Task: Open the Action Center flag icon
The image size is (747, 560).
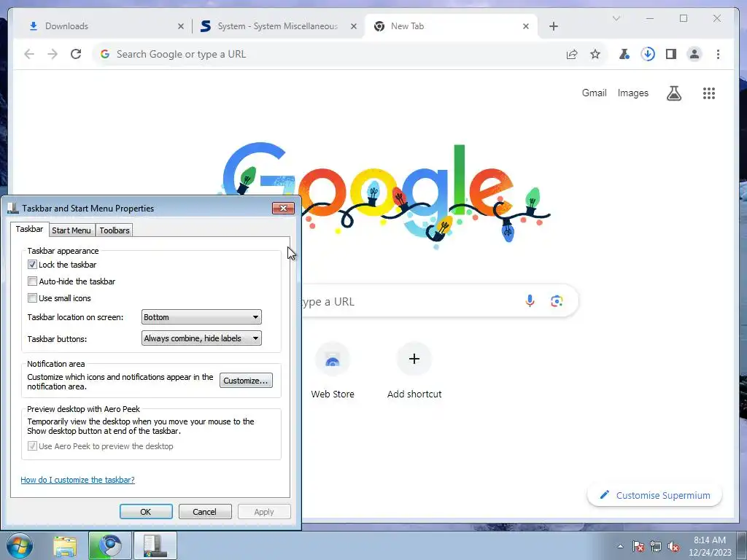Action: click(x=638, y=546)
